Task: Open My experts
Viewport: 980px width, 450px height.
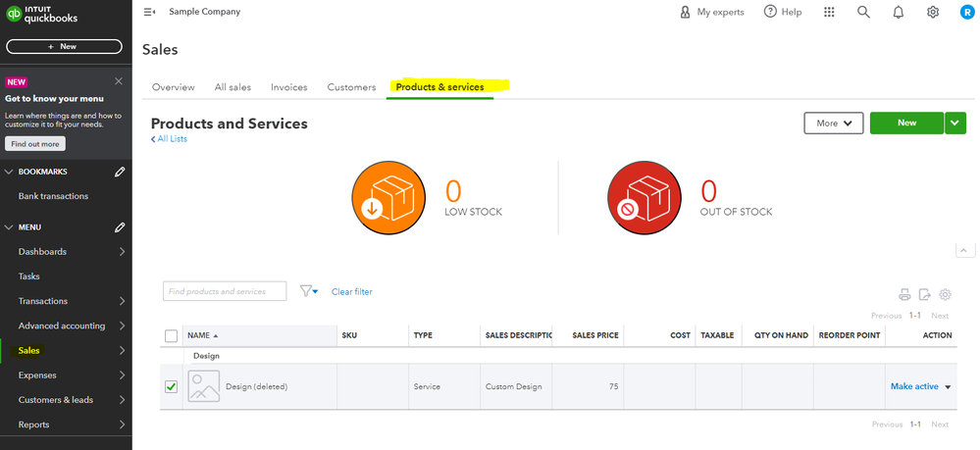Action: pyautogui.click(x=712, y=12)
